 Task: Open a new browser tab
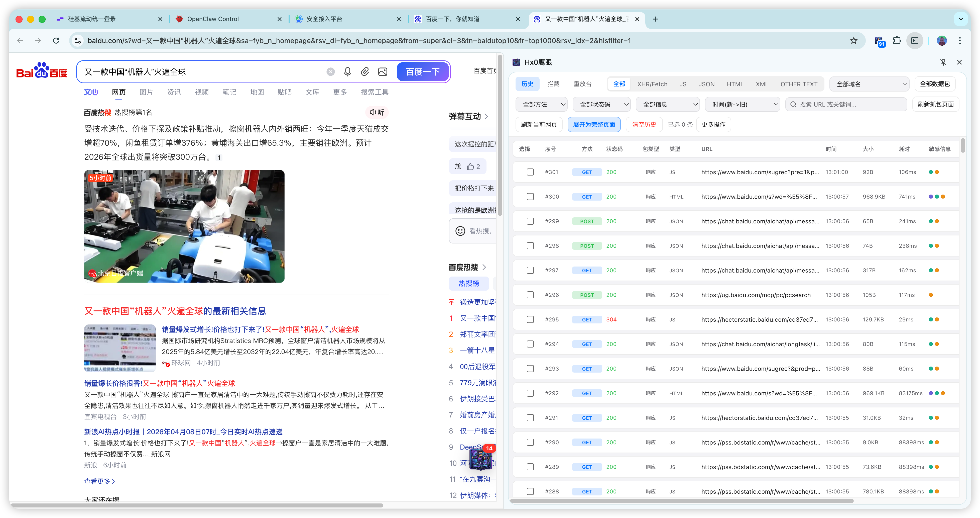click(x=655, y=19)
